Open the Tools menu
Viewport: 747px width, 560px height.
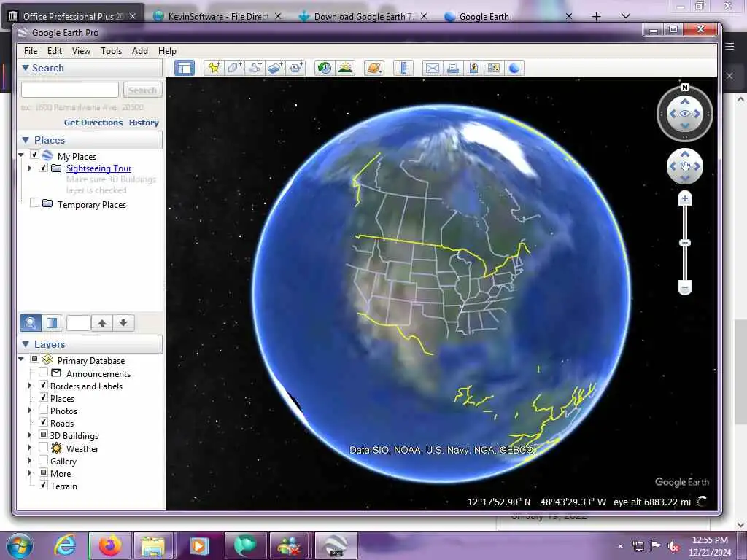click(111, 51)
